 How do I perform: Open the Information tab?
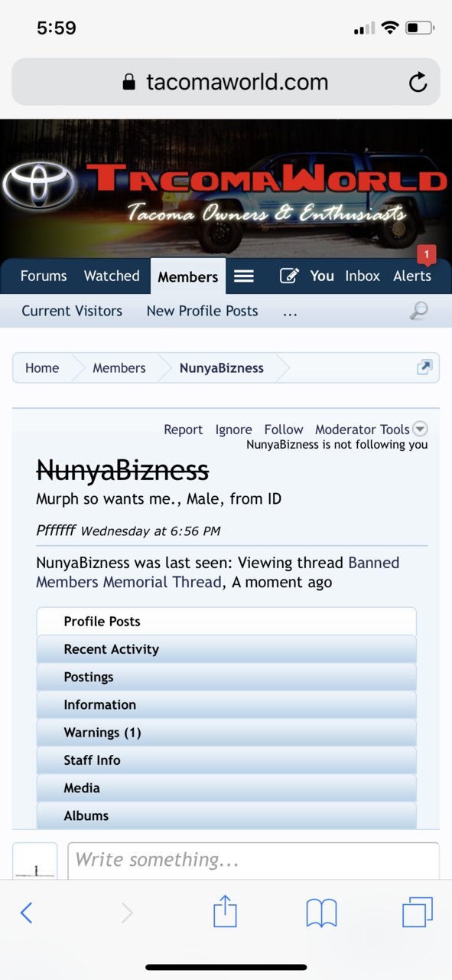[x=226, y=704]
